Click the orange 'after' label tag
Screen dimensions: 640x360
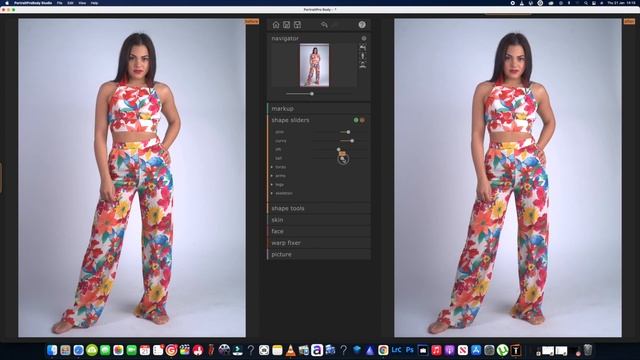(x=629, y=21)
